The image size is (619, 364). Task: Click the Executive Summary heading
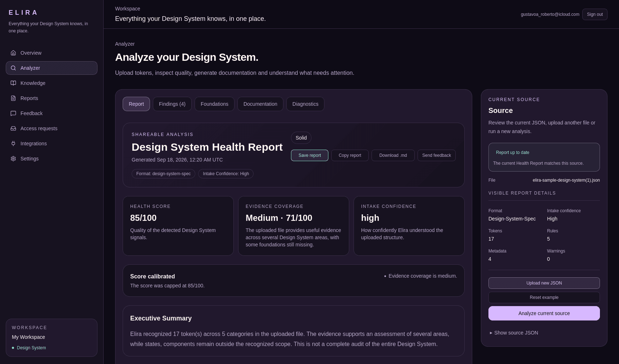(x=161, y=318)
